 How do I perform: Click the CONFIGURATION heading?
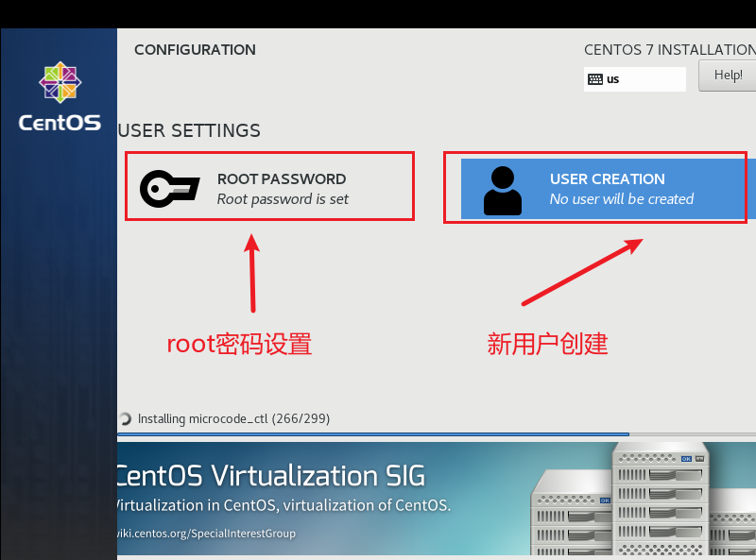click(x=195, y=50)
